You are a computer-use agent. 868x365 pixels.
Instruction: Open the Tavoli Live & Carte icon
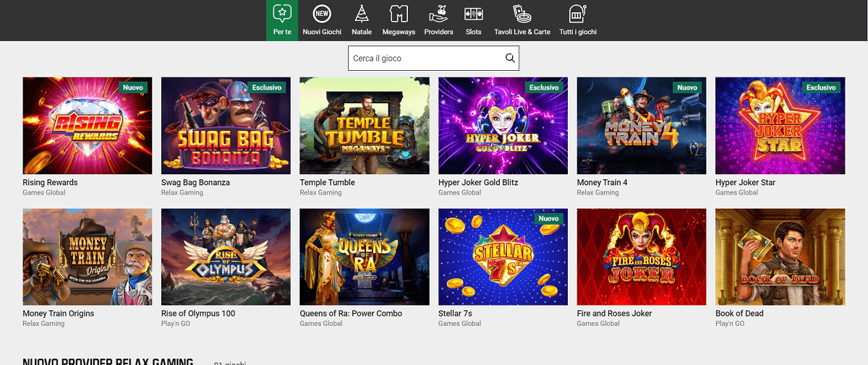[x=522, y=13]
